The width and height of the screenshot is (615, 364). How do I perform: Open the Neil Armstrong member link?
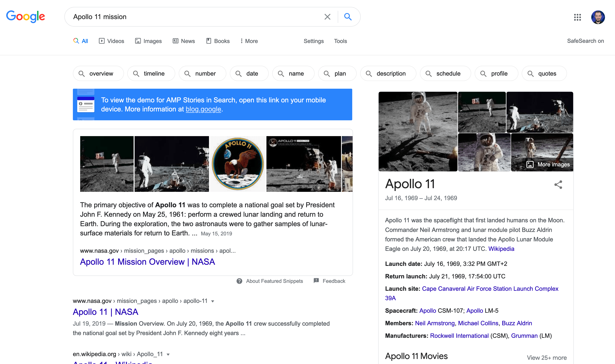[435, 323]
